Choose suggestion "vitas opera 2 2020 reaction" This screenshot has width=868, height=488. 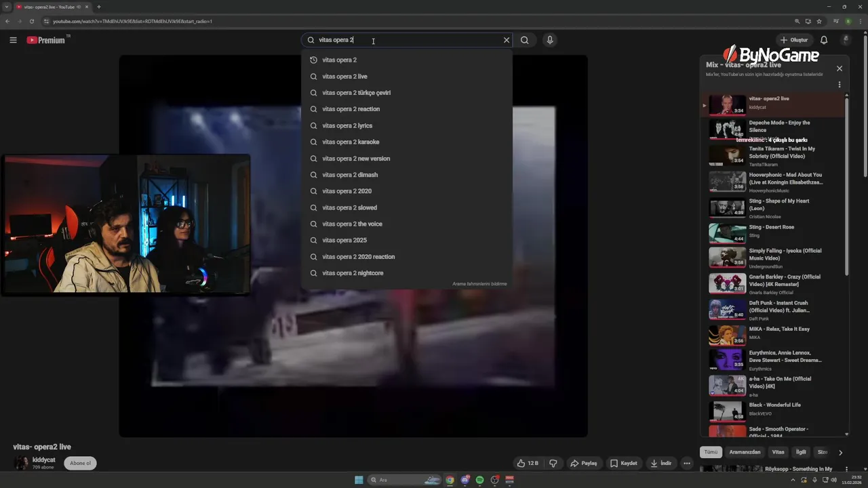pos(407,257)
